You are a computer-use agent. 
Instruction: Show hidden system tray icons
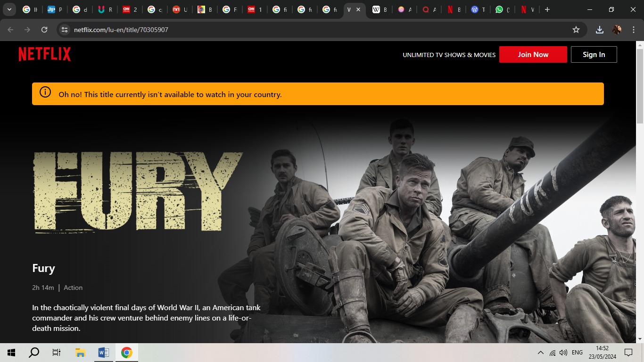click(x=540, y=353)
